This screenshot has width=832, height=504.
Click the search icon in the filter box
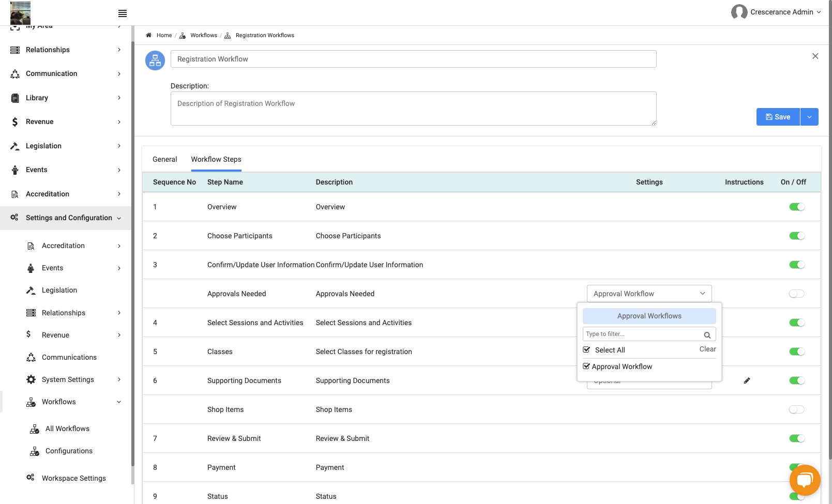pyautogui.click(x=707, y=335)
